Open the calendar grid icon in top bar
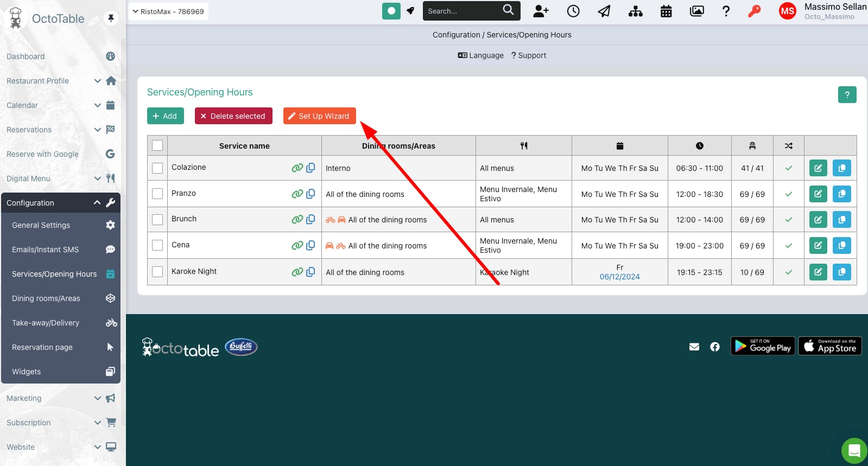Screen dimensions: 868x466 [666, 11]
